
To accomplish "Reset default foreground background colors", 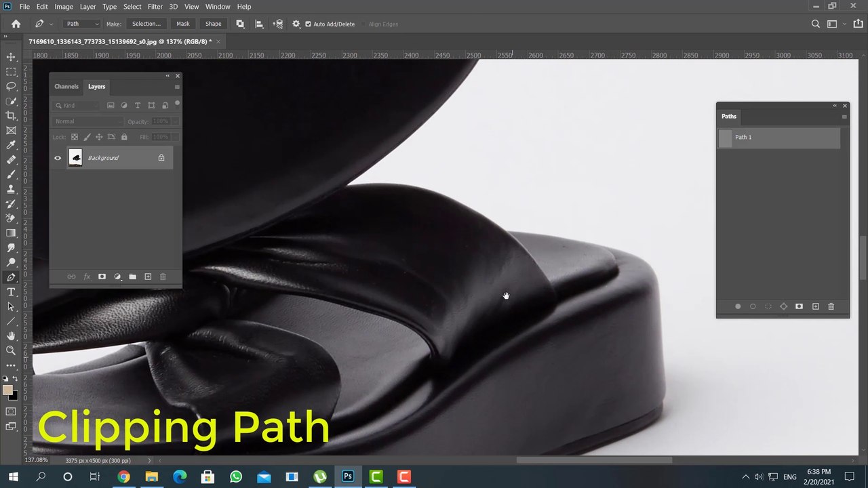I will (5, 379).
